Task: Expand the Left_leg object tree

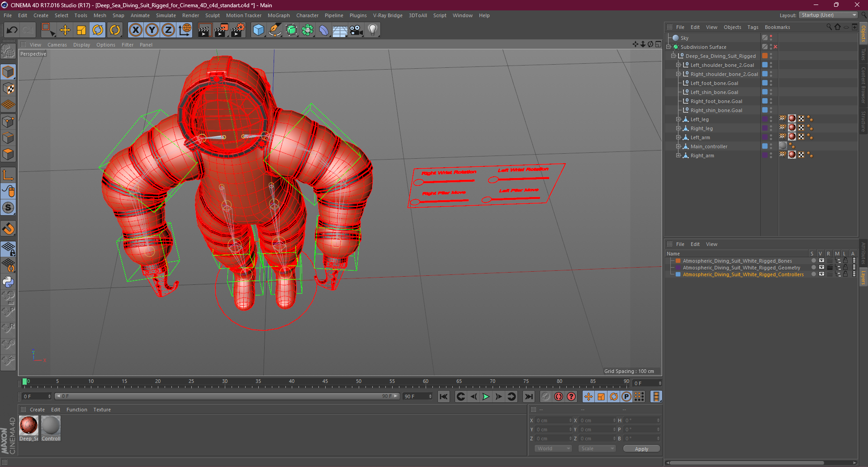Action: coord(678,119)
